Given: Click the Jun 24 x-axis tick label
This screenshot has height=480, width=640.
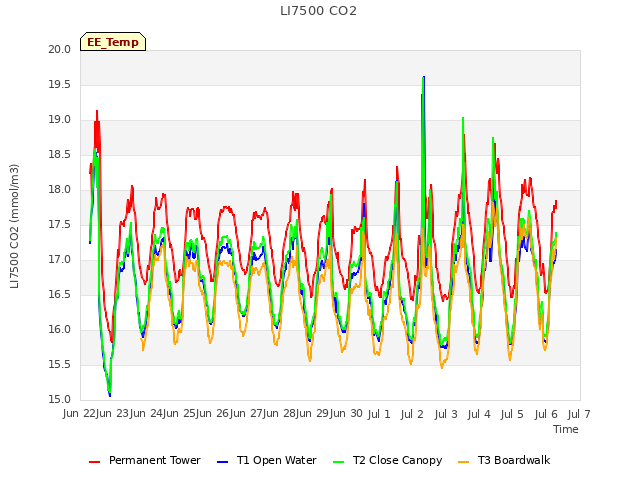Looking at the screenshot, I should [146, 414].
